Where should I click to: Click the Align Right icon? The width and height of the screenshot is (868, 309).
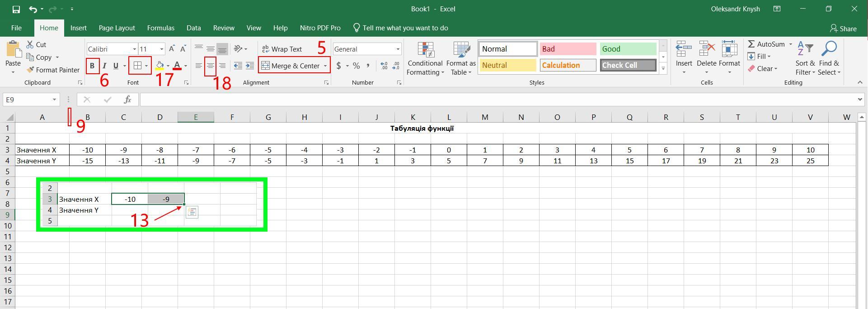tap(222, 66)
